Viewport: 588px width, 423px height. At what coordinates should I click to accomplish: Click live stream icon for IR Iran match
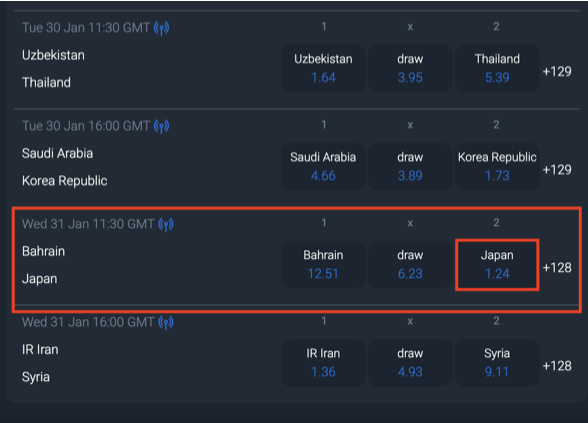166,322
